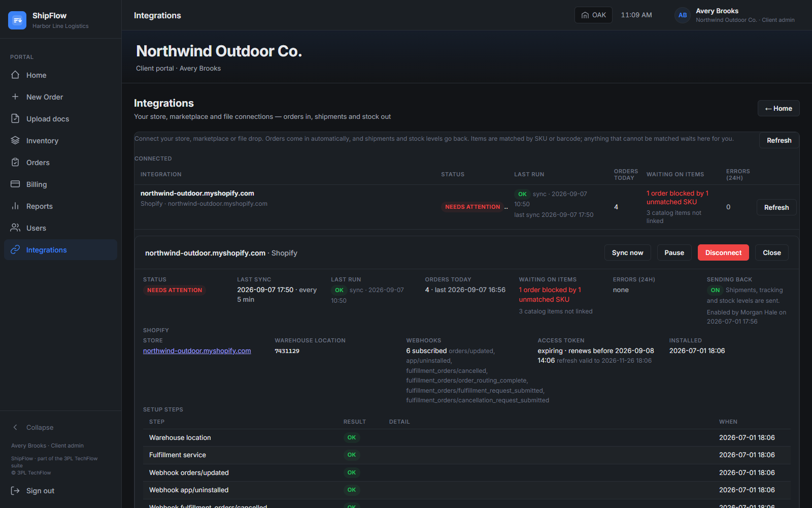The image size is (812, 508).
Task: Click the New Order plus icon
Action: (15, 97)
